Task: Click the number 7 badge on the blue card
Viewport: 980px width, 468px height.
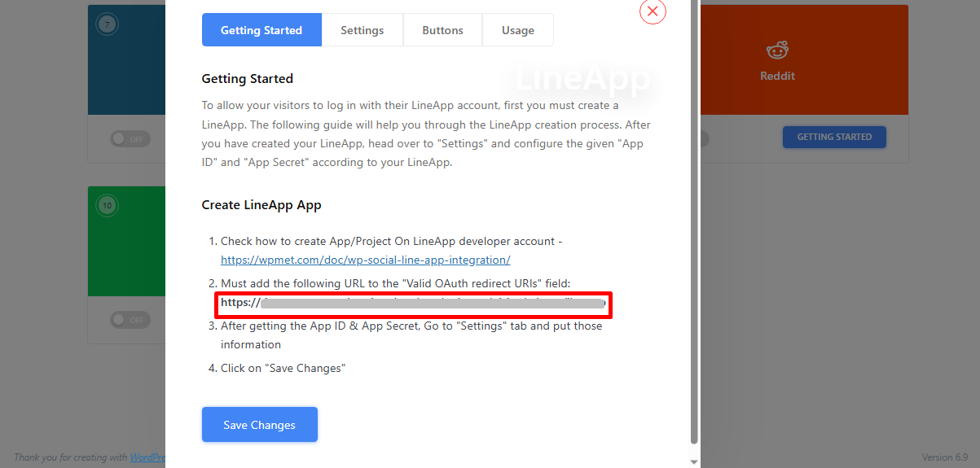Action: tap(107, 24)
